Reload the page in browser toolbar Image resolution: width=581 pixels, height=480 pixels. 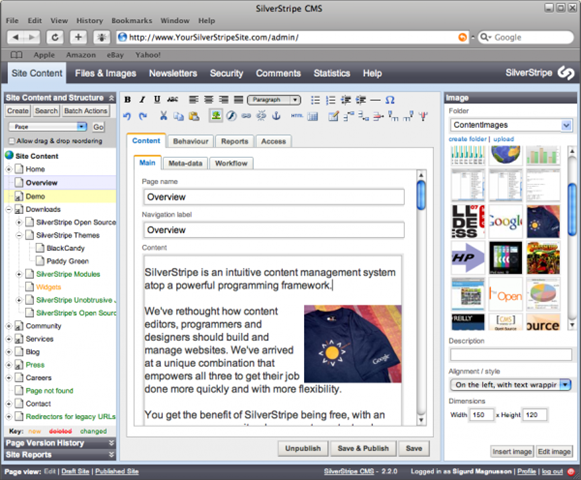55,37
